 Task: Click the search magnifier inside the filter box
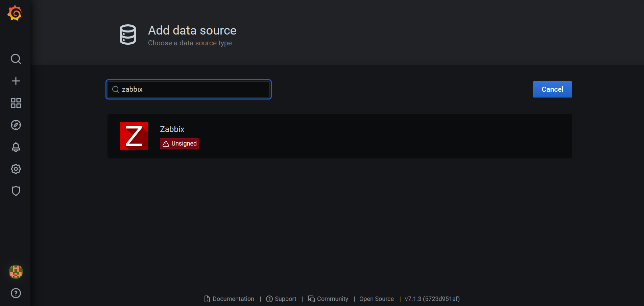pos(115,89)
